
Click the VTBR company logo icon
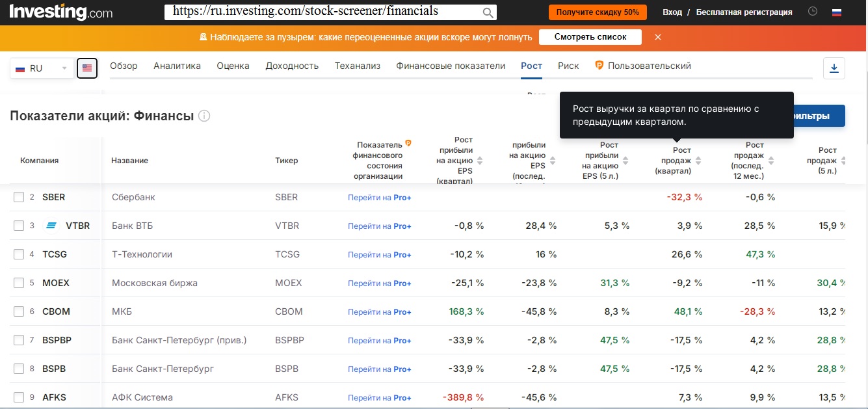52,226
